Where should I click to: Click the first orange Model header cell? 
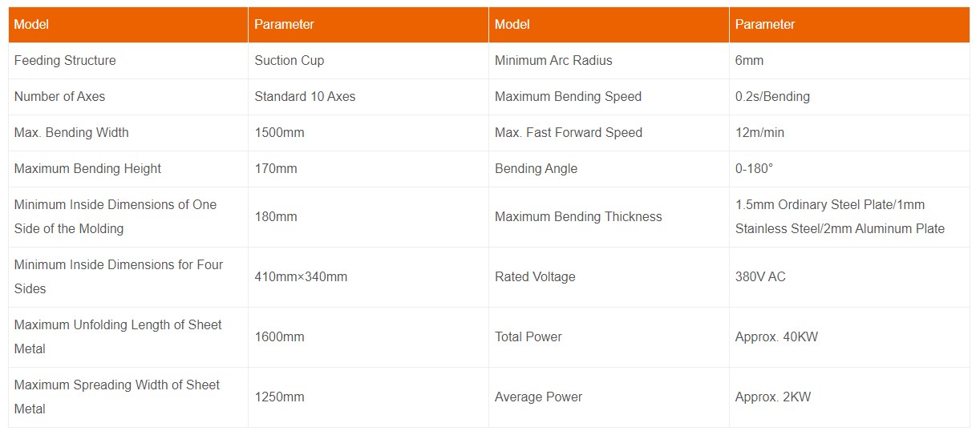tap(128, 25)
